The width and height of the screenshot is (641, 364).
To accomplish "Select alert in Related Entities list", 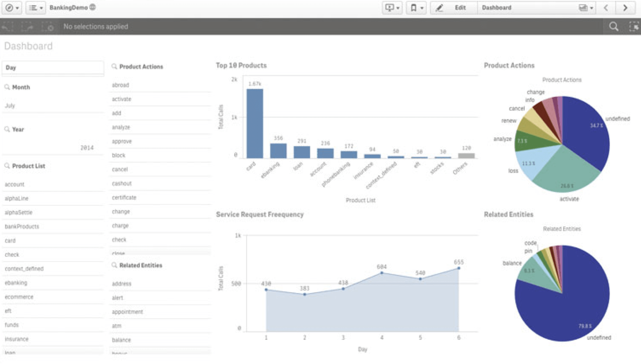I will (160, 298).
